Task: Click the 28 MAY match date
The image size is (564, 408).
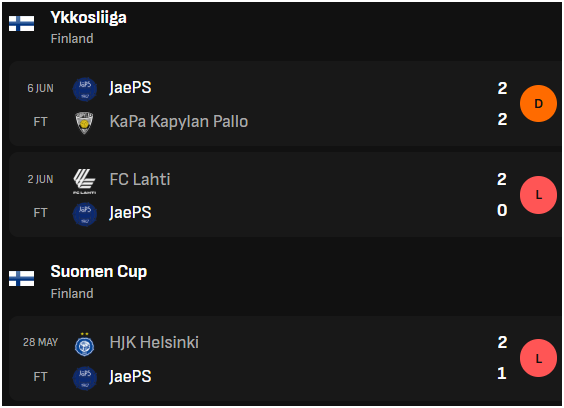Action: (x=40, y=342)
